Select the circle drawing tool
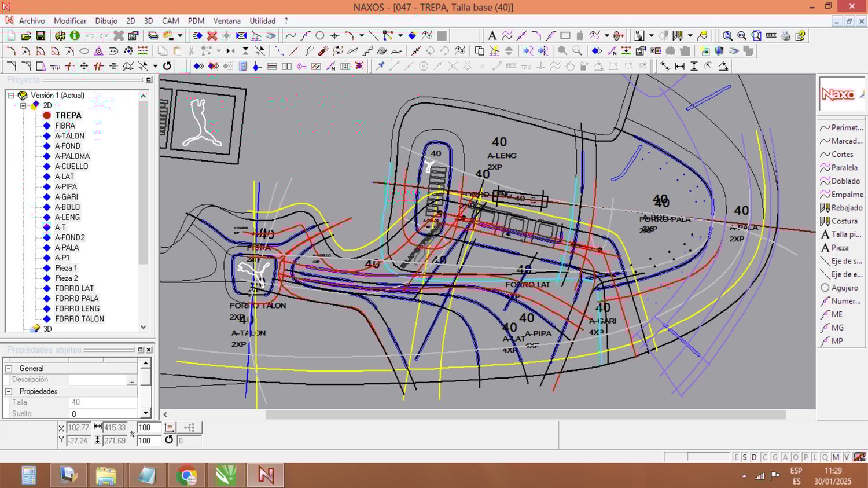 coord(320,36)
